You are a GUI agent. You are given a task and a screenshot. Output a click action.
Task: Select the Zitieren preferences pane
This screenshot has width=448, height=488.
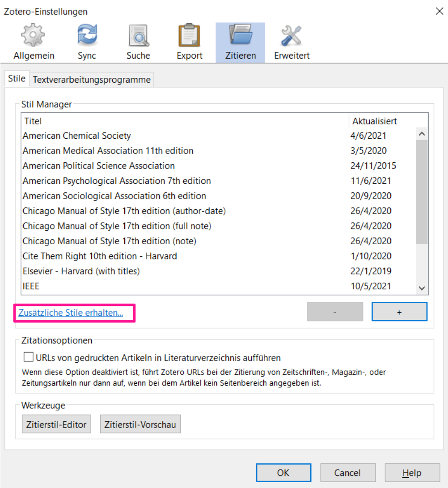(241, 42)
